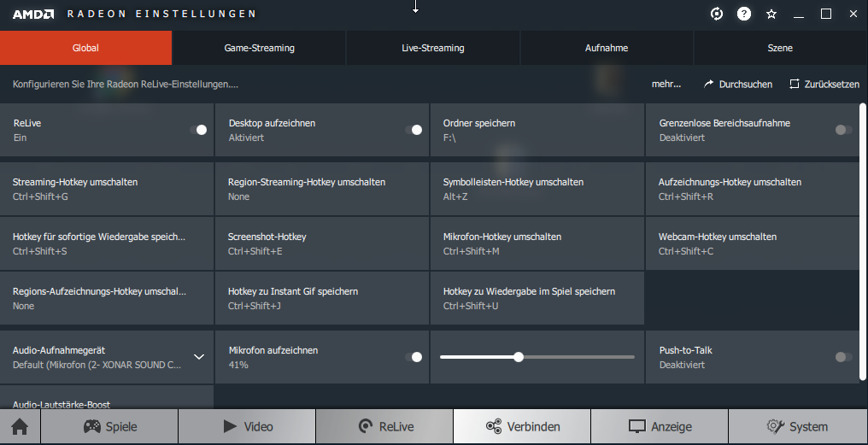The width and height of the screenshot is (868, 445).
Task: Open the Anzeige section
Action: [x=660, y=427]
